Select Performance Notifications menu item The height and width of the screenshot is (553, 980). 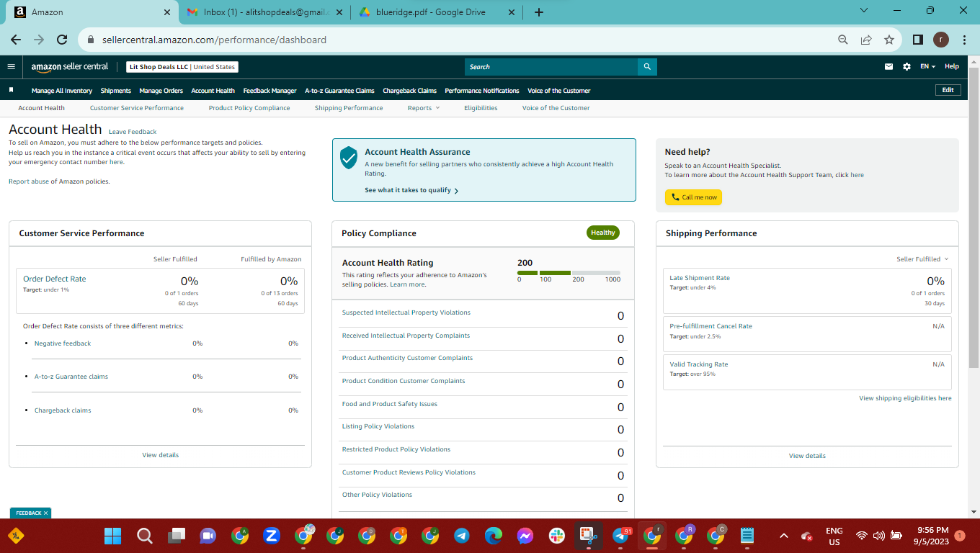tap(482, 91)
